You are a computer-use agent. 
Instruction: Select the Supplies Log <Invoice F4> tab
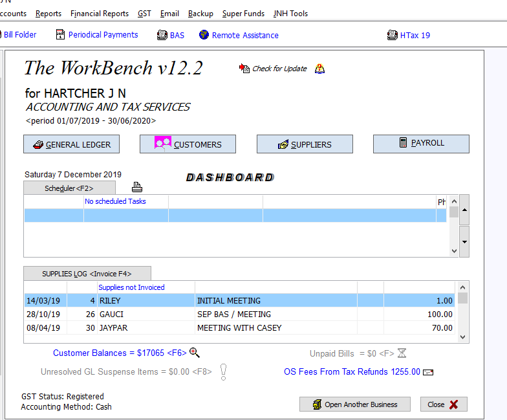tap(87, 274)
